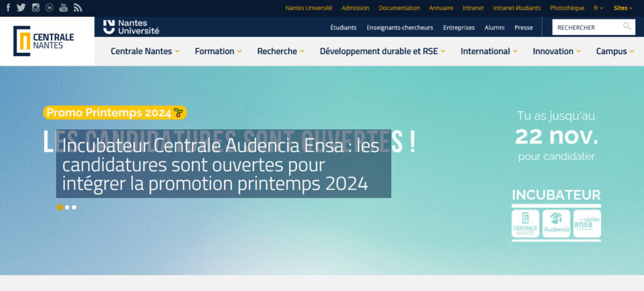Expand Développement durable et RSE menu
This screenshot has width=644, height=291.
(x=383, y=52)
